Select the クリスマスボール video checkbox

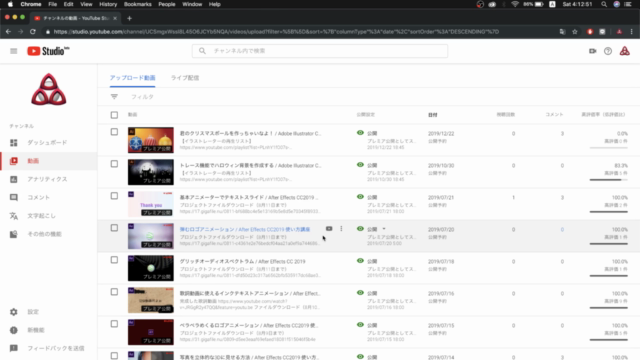click(x=114, y=132)
